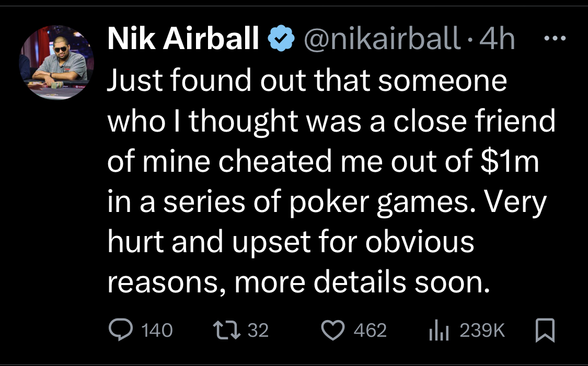Viewport: 588px width, 366px height.
Task: Click the 239K views count
Action: pos(482,330)
